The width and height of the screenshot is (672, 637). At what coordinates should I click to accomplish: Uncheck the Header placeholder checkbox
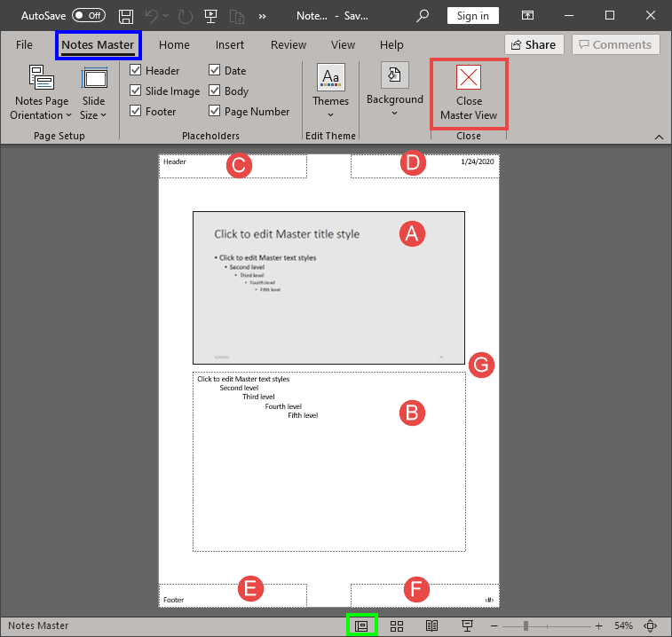coord(136,70)
